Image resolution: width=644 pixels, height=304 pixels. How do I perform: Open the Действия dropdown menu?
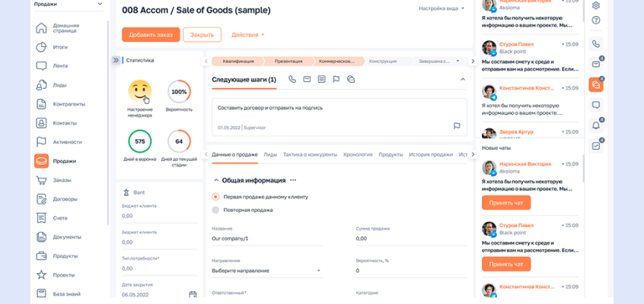248,35
